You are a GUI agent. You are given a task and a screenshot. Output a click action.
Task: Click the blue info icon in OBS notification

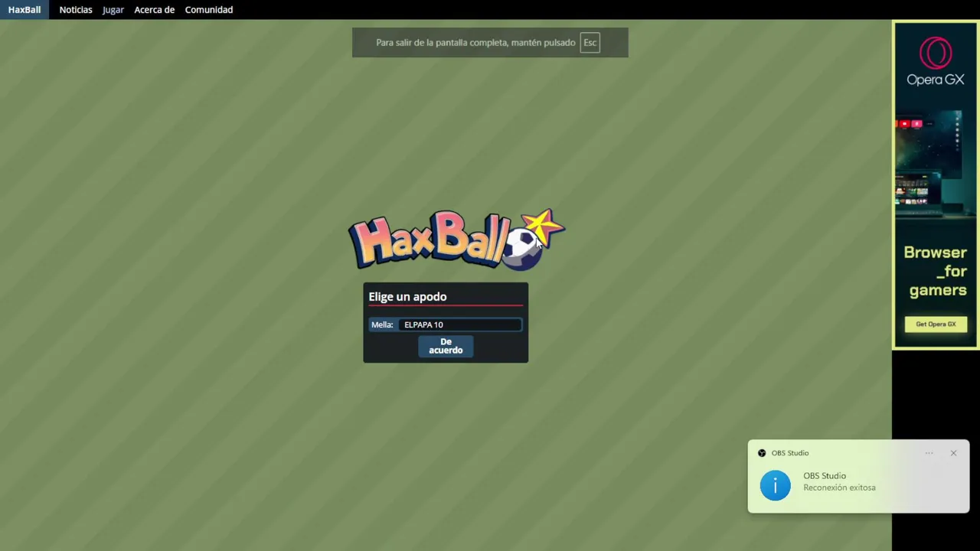[x=776, y=486]
